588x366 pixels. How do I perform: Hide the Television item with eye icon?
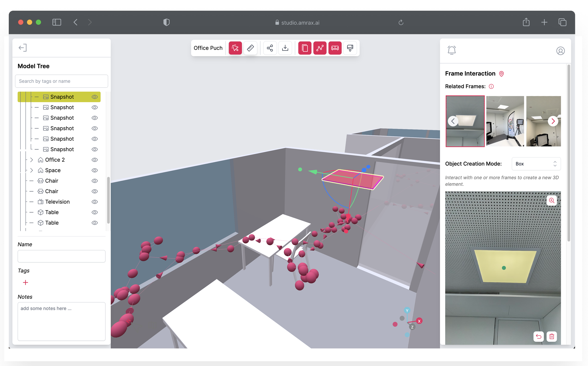coord(95,202)
